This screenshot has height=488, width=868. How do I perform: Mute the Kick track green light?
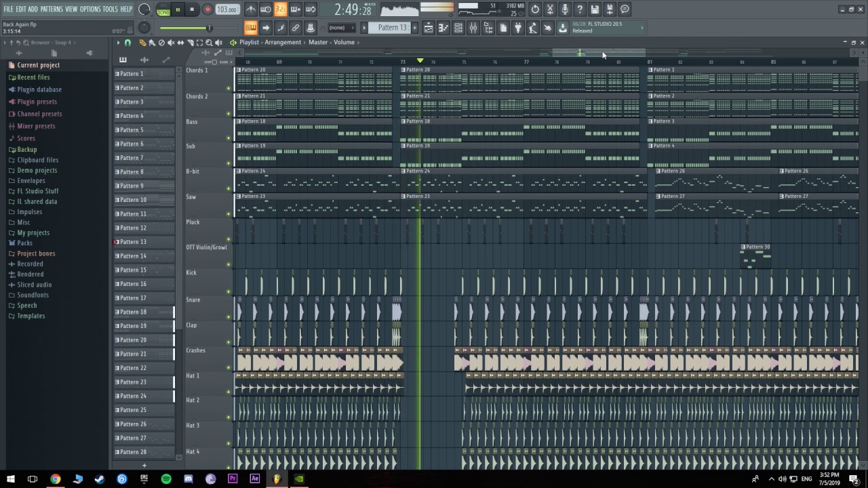[229, 291]
